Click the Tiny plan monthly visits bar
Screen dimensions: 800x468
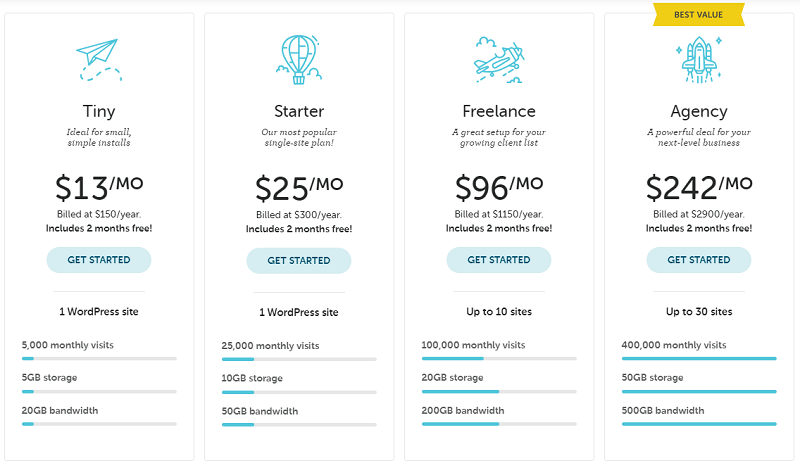(x=99, y=359)
